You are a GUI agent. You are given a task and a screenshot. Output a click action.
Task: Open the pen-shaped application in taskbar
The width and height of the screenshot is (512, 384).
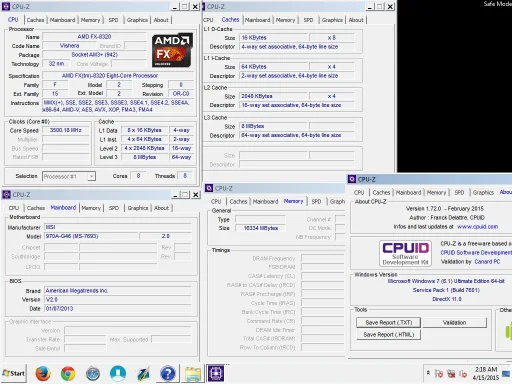(x=144, y=373)
